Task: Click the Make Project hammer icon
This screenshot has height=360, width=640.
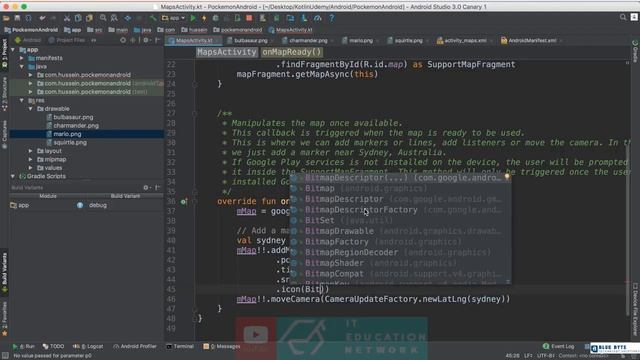Action: coord(153,18)
